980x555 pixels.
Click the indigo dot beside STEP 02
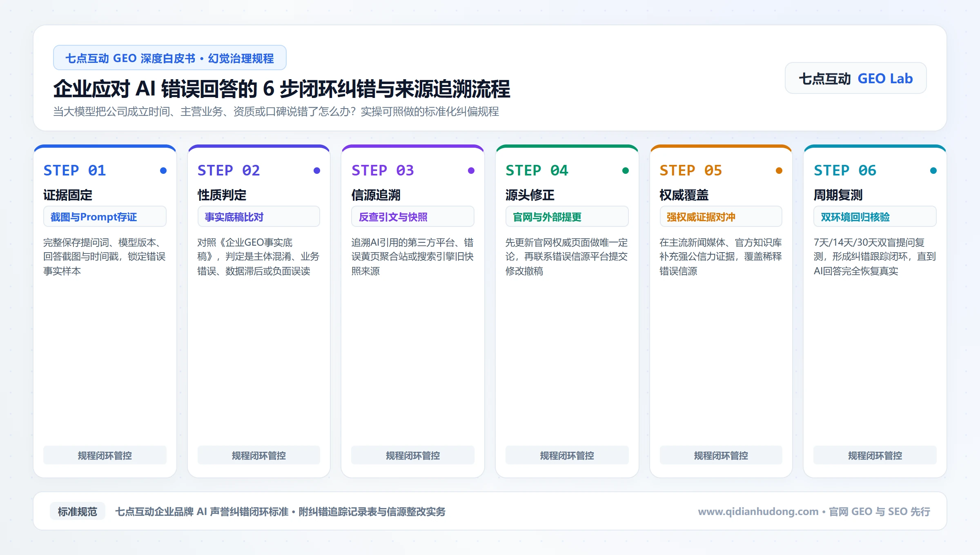(x=317, y=171)
